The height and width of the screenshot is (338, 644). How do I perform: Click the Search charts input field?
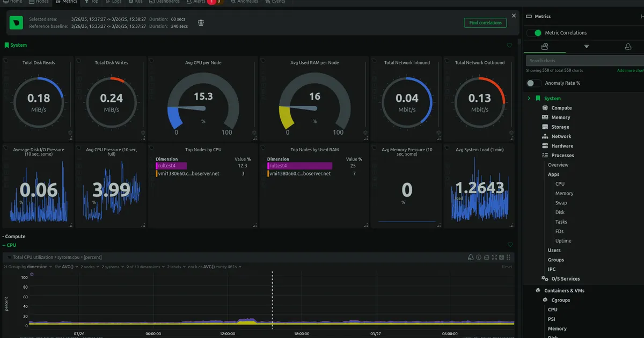(584, 61)
